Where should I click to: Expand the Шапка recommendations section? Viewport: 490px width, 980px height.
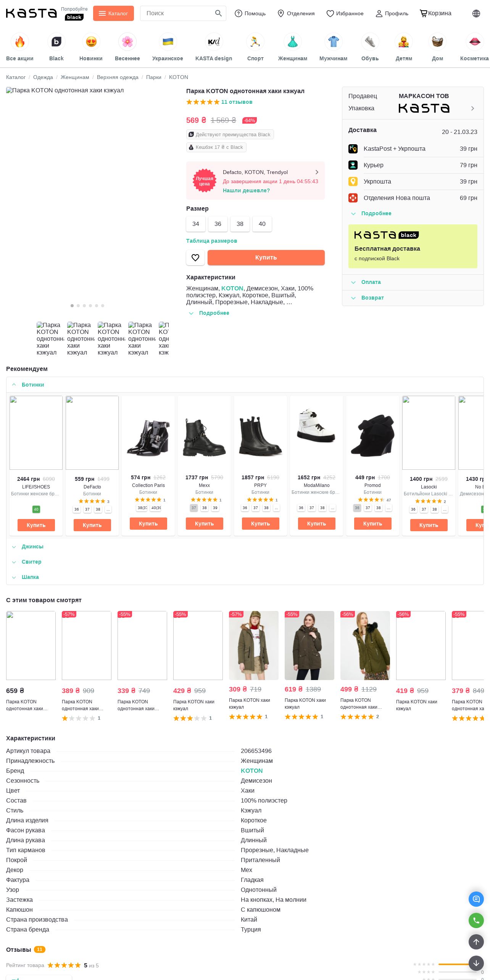point(245,577)
